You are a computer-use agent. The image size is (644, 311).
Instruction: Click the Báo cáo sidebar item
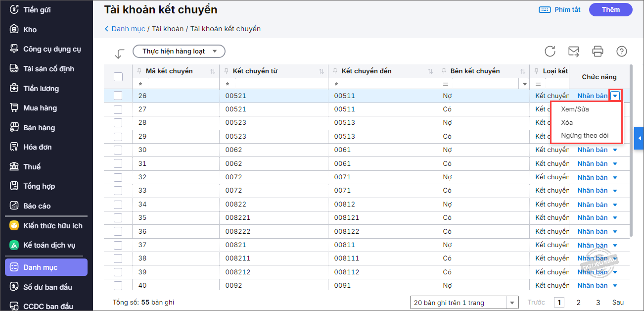pos(37,206)
